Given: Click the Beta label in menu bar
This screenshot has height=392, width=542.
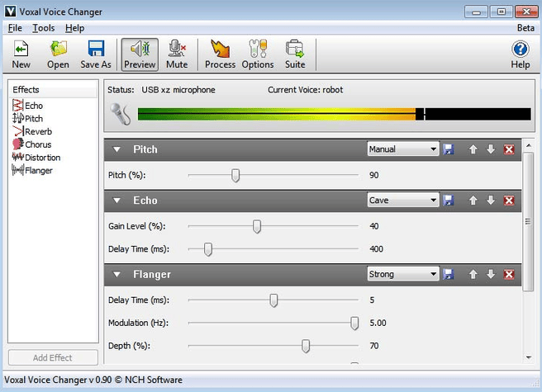Looking at the screenshot, I should [x=525, y=28].
